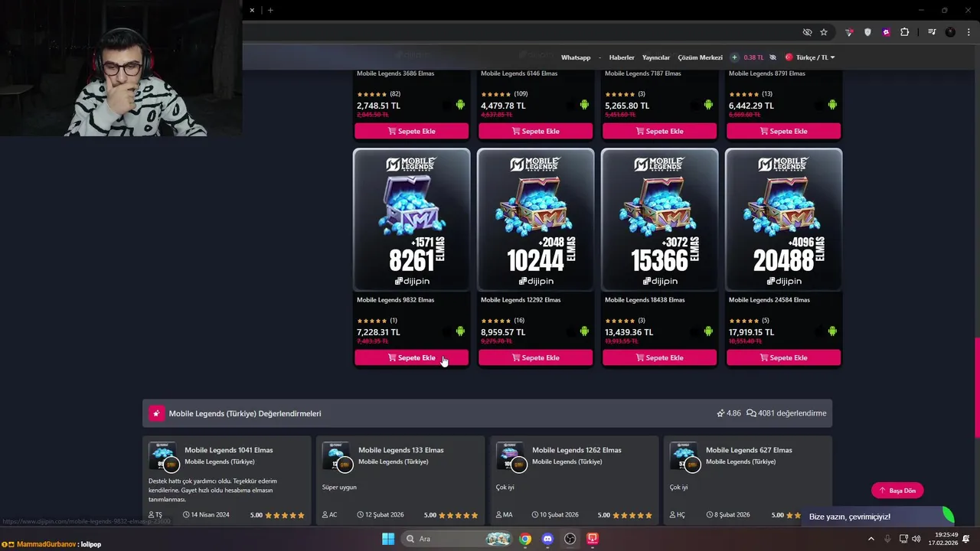Click the first extension icon next to the bookmark star
The height and width of the screenshot is (551, 980).
coord(849,32)
